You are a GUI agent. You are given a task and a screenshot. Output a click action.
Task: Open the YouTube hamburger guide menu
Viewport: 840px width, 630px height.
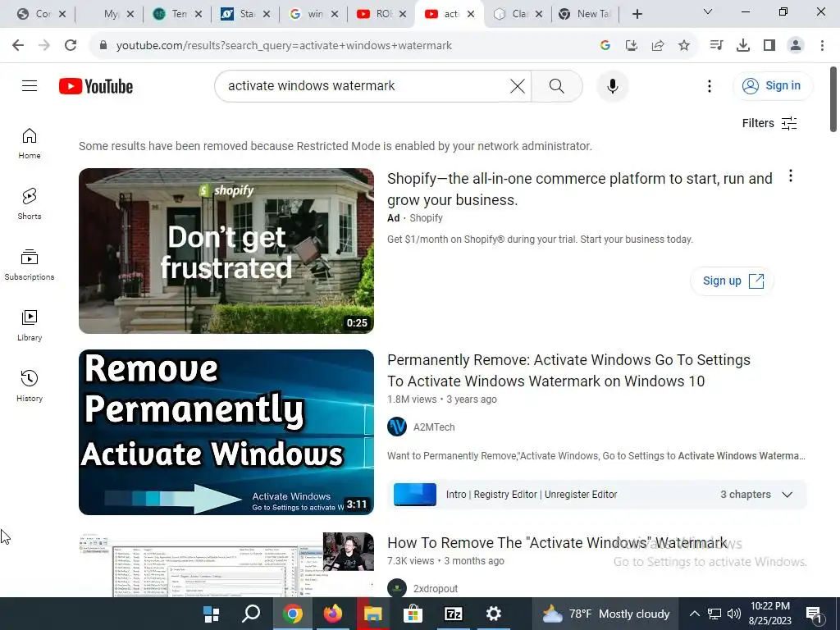(x=30, y=85)
